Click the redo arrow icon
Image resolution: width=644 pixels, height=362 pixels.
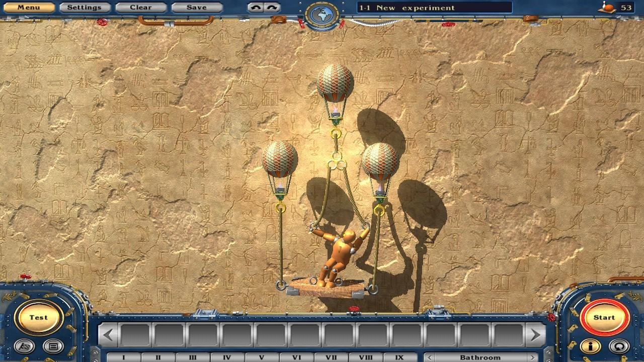pos(271,8)
